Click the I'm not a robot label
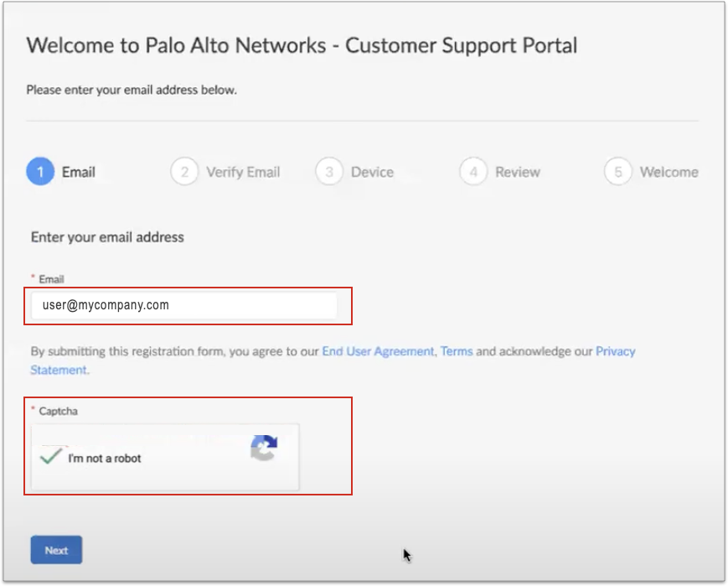Viewport: 728px width, 586px height. point(105,459)
